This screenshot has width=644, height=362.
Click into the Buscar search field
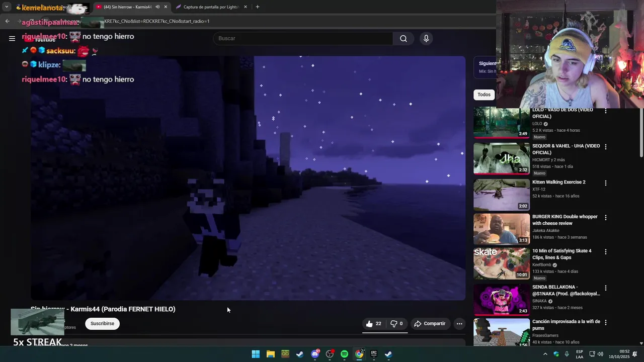(x=303, y=38)
